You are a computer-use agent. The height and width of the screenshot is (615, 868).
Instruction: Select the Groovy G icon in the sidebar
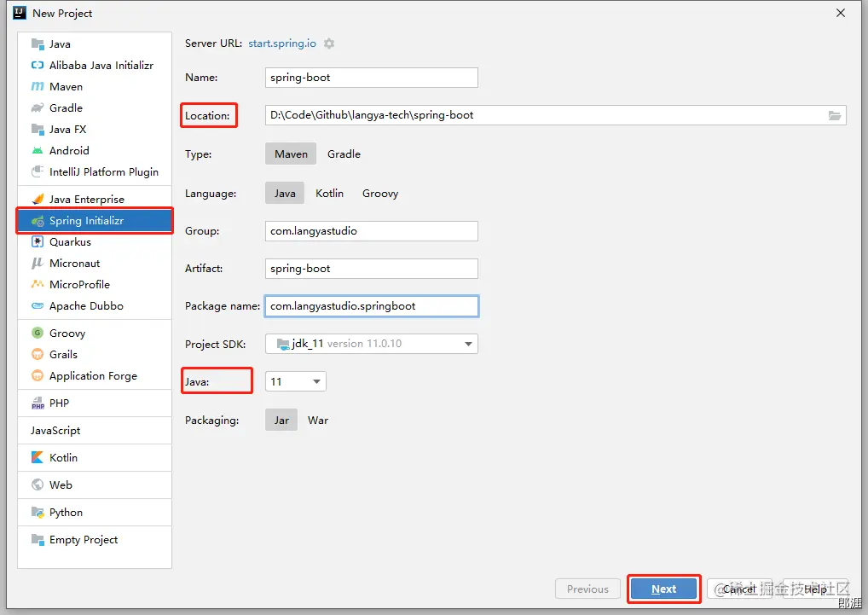[37, 334]
